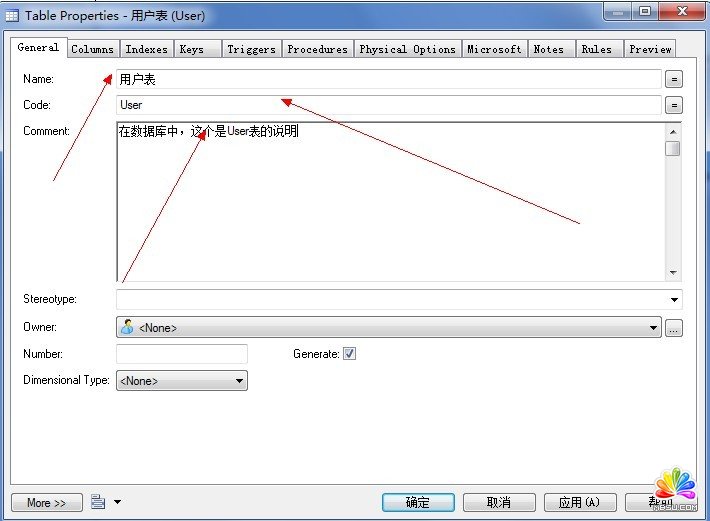
Task: Click the Comment scrollbar down arrow
Action: [673, 273]
